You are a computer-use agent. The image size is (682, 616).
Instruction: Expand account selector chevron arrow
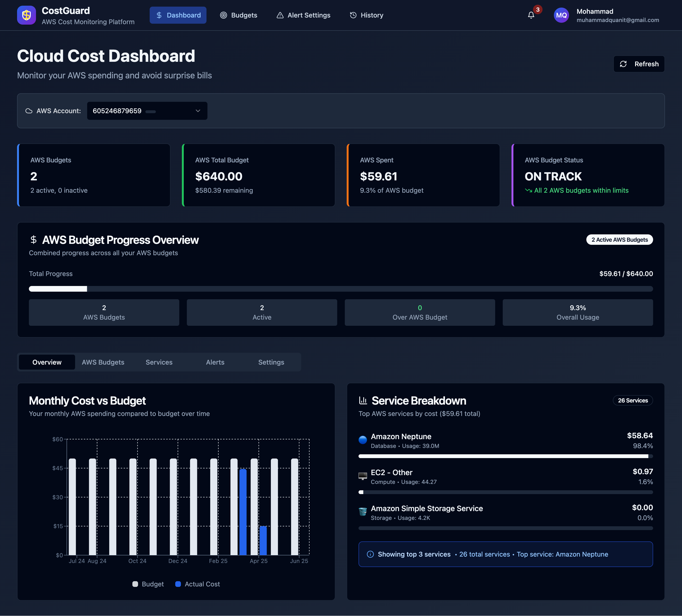tap(198, 111)
